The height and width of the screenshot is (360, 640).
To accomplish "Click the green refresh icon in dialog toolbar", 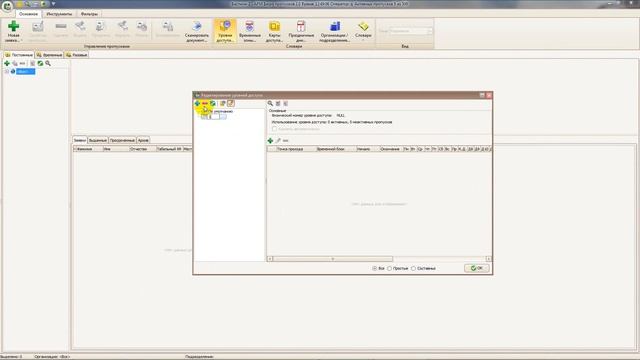I will coord(213,103).
